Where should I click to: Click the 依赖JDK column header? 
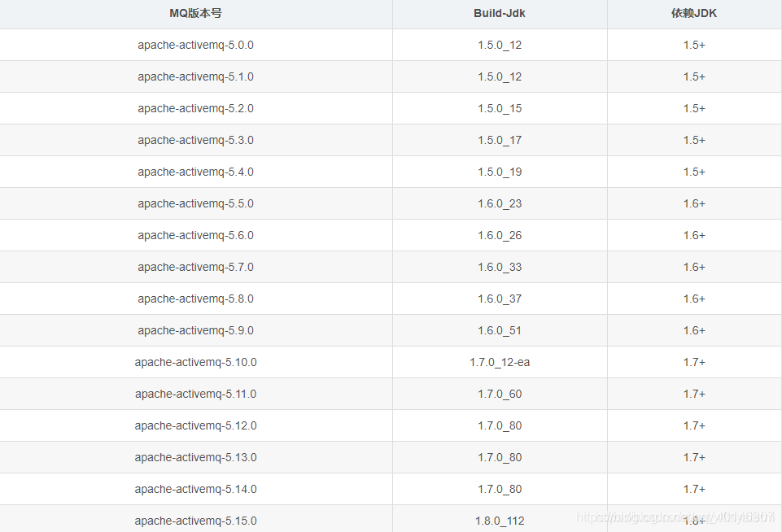tap(694, 14)
